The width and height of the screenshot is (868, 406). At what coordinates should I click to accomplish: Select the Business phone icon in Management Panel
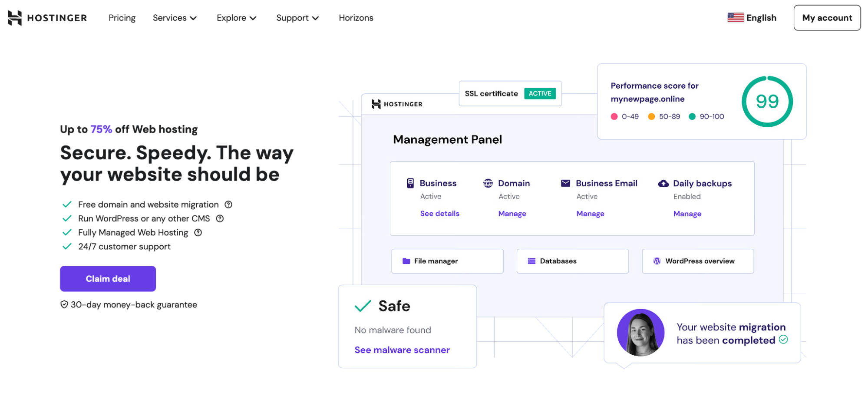[409, 183]
